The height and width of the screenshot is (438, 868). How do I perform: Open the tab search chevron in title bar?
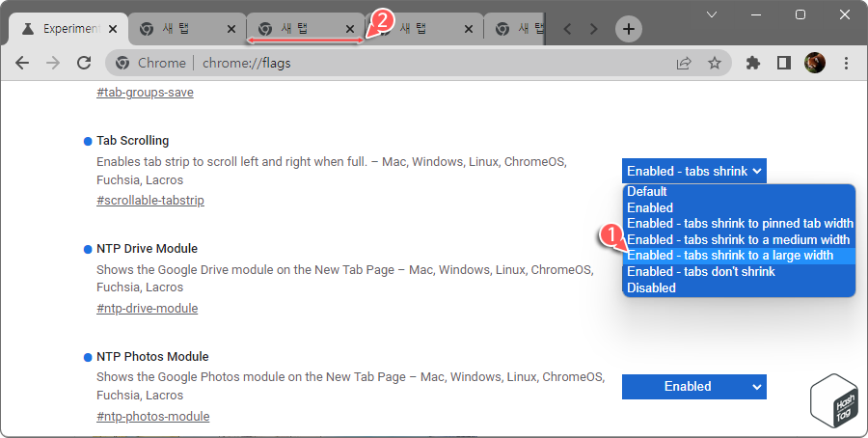click(712, 14)
